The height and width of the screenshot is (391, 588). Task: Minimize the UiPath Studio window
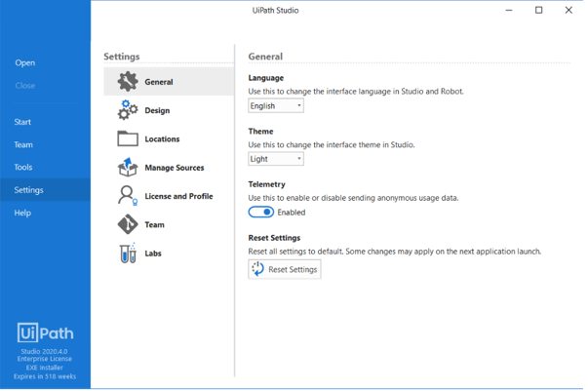pyautogui.click(x=508, y=10)
